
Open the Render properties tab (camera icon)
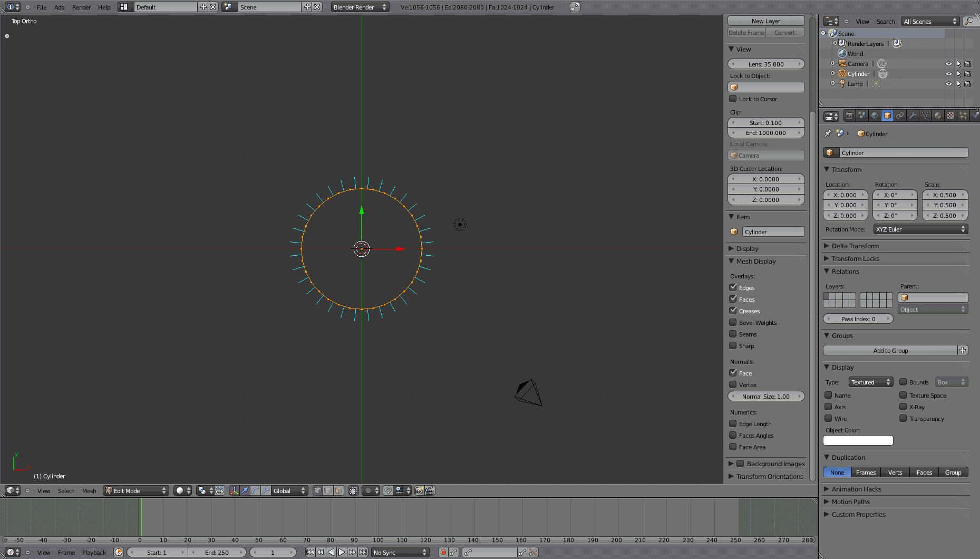[849, 115]
